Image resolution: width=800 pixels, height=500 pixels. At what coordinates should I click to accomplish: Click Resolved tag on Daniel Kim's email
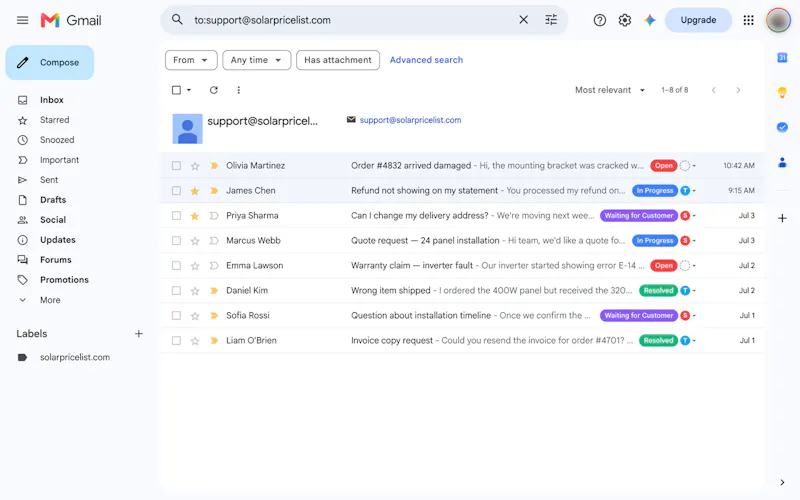click(658, 290)
